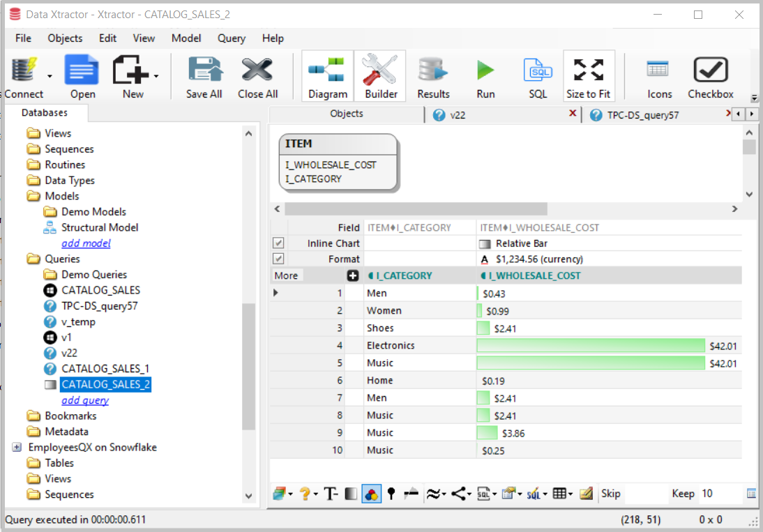Click the add model link
Screen dimensions: 763x532
pos(86,243)
